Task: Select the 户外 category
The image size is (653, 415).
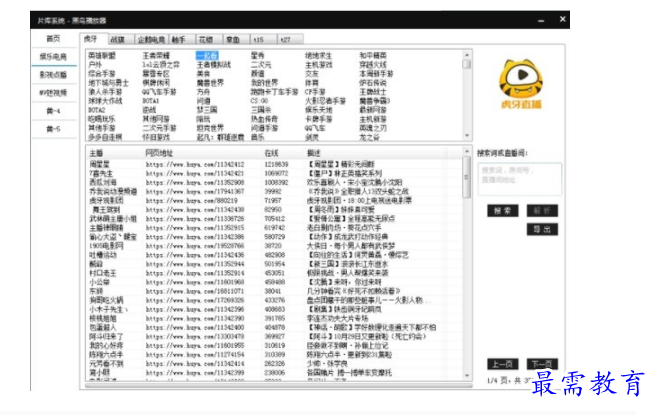Action: coord(95,65)
